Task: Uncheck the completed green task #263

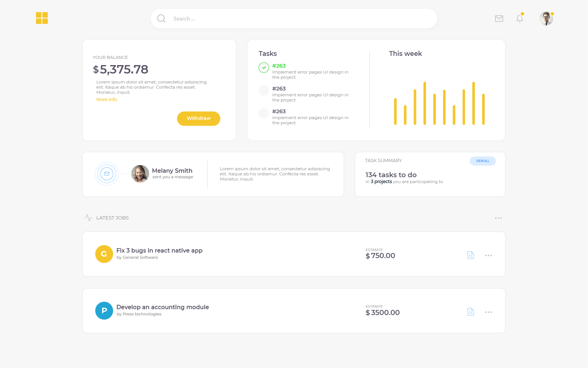Action: pos(264,68)
